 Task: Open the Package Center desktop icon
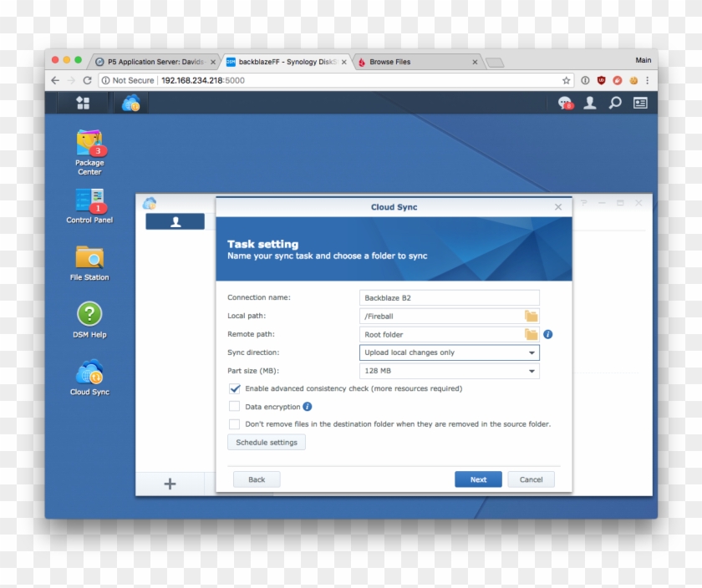click(x=88, y=142)
